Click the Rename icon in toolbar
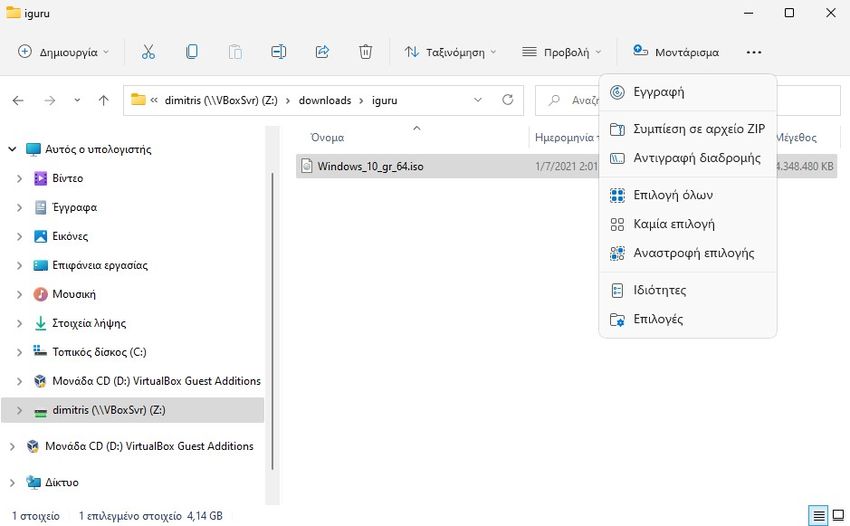Viewport: 850px width, 526px height. click(x=279, y=52)
